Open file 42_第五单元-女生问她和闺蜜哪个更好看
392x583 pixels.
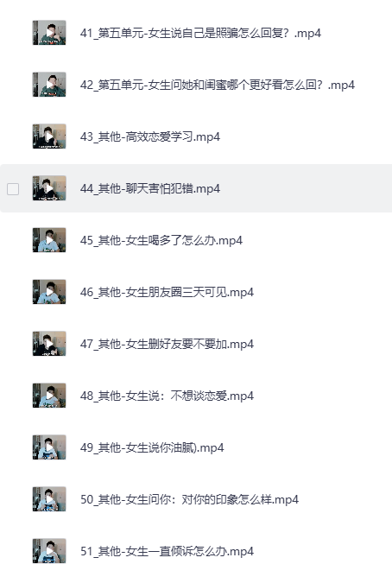218,85
